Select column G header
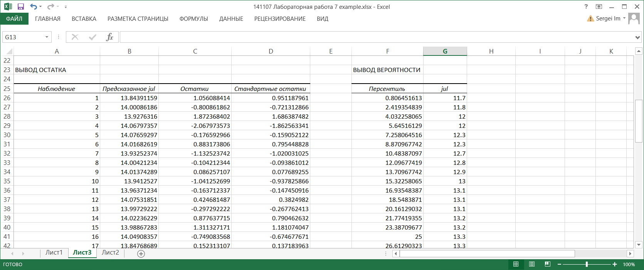 (445, 51)
